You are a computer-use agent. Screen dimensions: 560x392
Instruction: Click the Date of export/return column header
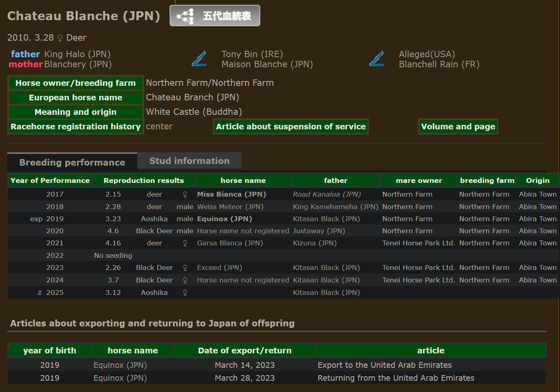point(245,351)
